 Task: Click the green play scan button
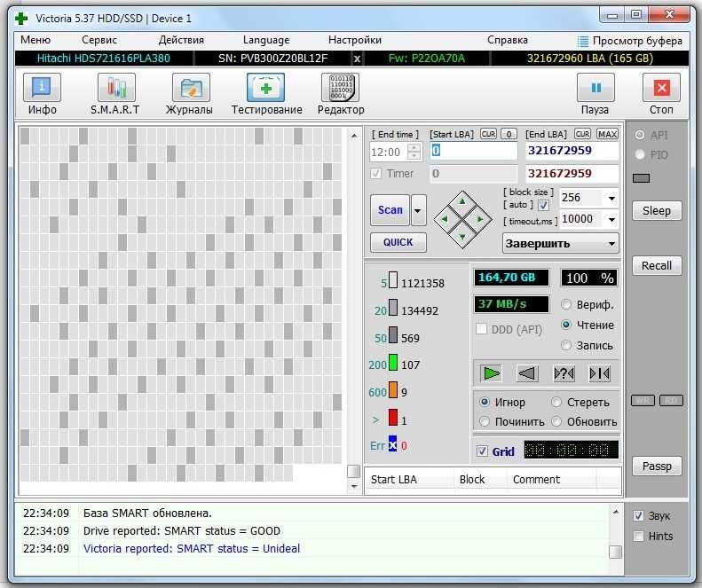coord(491,373)
